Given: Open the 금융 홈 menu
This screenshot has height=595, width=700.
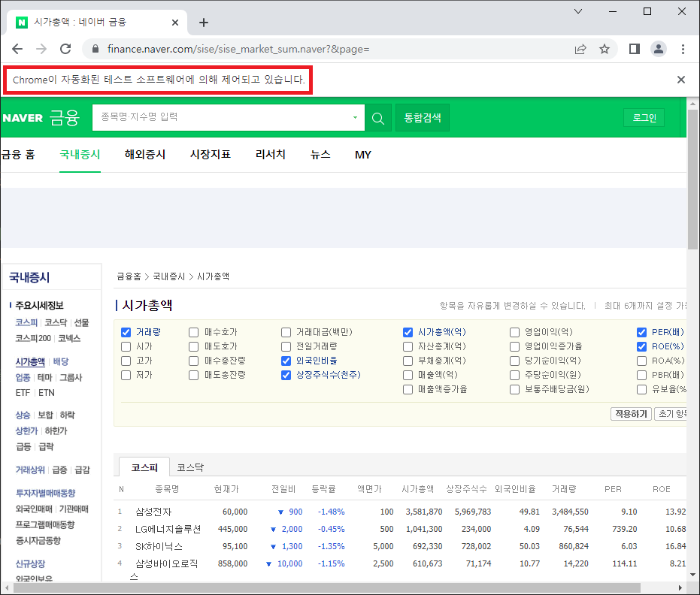Looking at the screenshot, I should click(x=18, y=154).
